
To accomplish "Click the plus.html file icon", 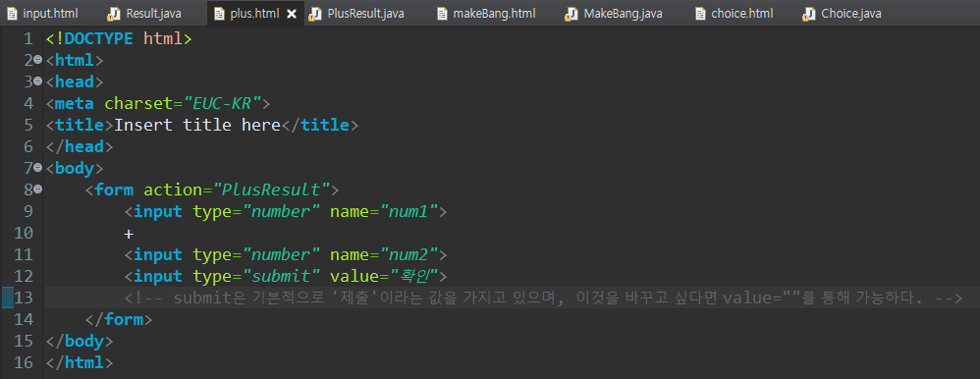I will coord(219,13).
